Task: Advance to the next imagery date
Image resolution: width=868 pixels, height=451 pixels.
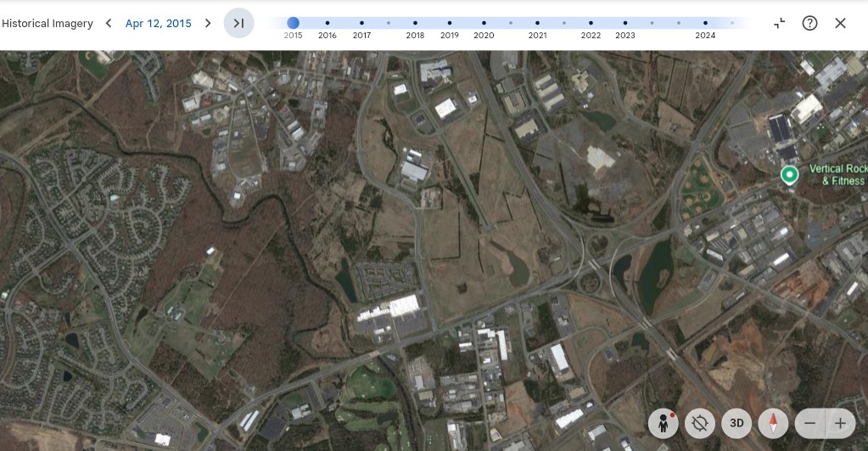Action: pyautogui.click(x=208, y=23)
